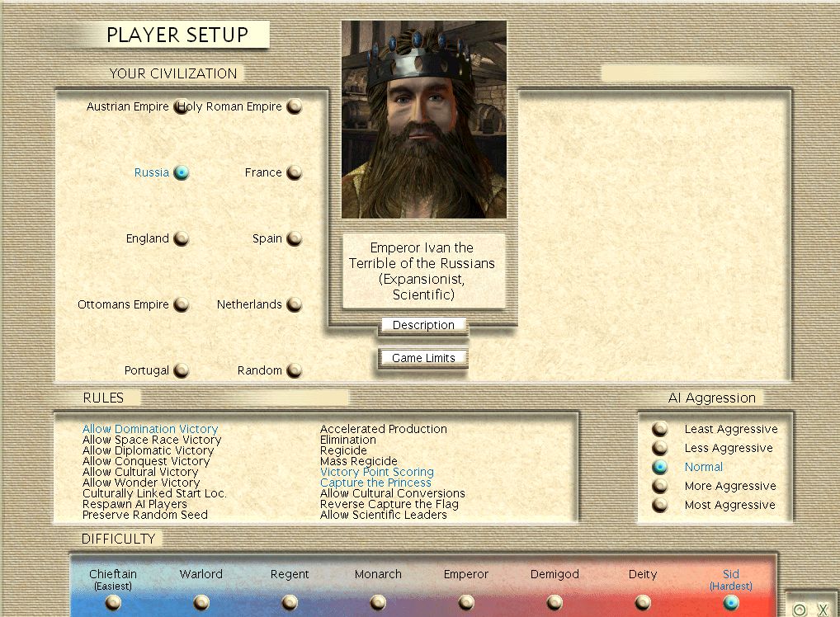Screen dimensions: 840x617
Task: Enable Preserve Random Seed
Action: click(144, 515)
